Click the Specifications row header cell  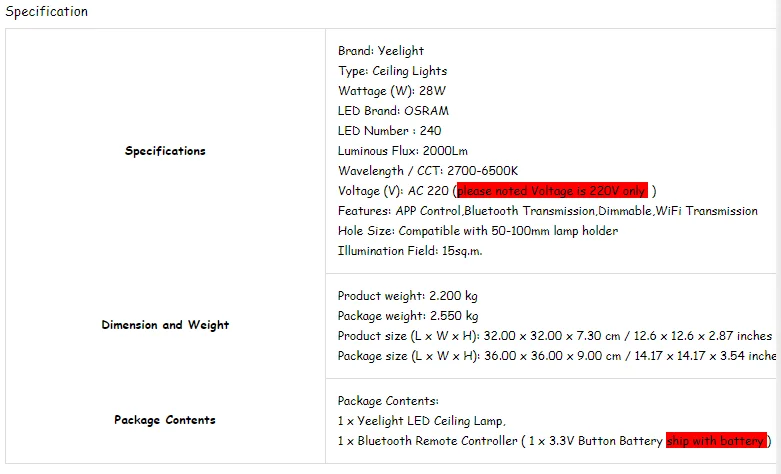click(x=165, y=151)
